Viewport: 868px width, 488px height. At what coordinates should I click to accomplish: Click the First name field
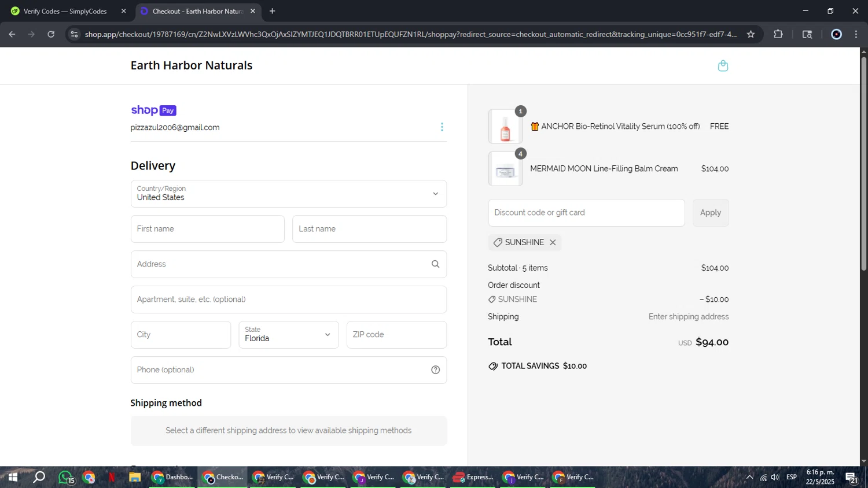click(x=208, y=229)
